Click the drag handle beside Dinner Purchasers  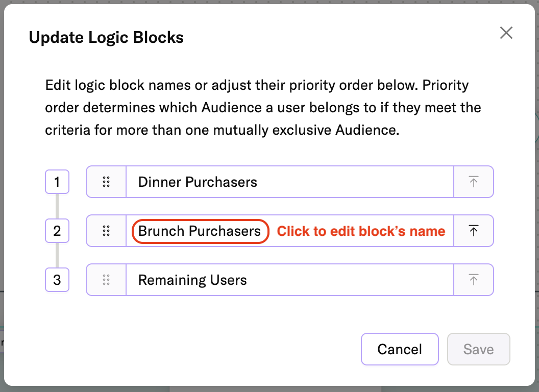point(106,182)
